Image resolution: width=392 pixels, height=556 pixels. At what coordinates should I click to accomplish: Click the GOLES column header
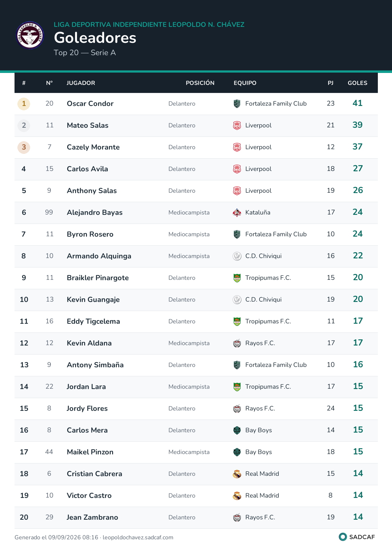pos(358,83)
